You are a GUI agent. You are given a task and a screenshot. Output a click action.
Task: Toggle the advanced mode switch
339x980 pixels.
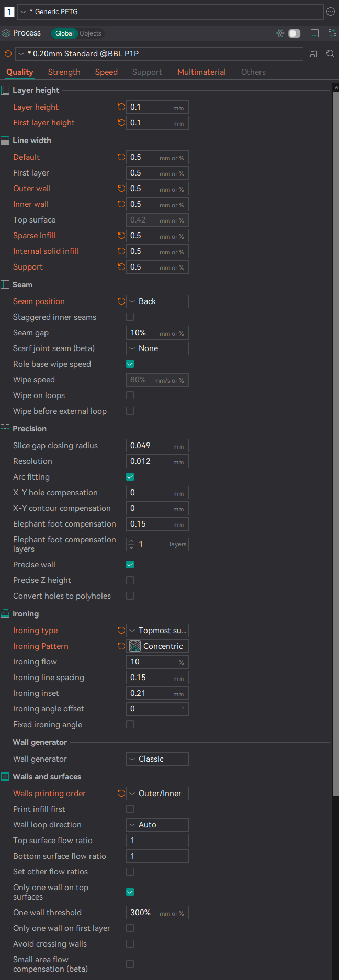click(295, 33)
